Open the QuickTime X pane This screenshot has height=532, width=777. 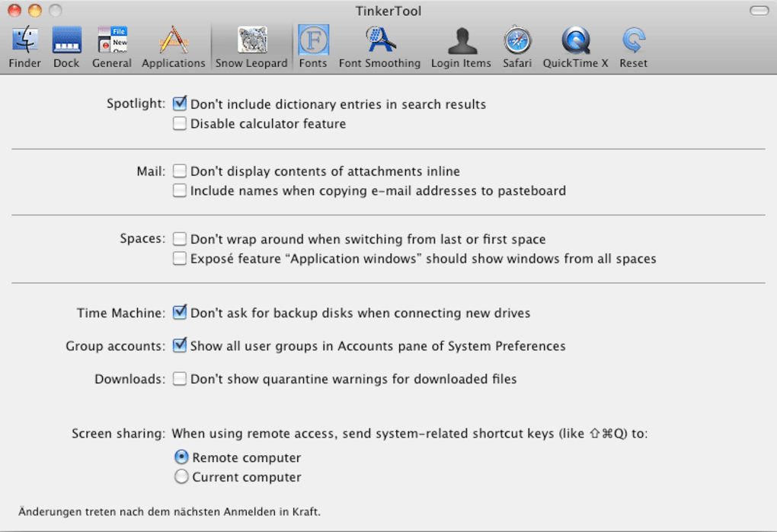click(x=575, y=47)
